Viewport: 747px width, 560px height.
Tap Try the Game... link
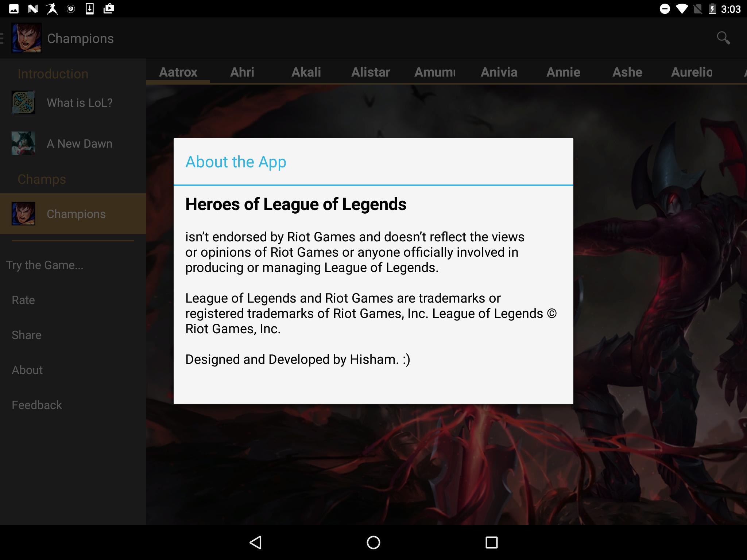[44, 265]
